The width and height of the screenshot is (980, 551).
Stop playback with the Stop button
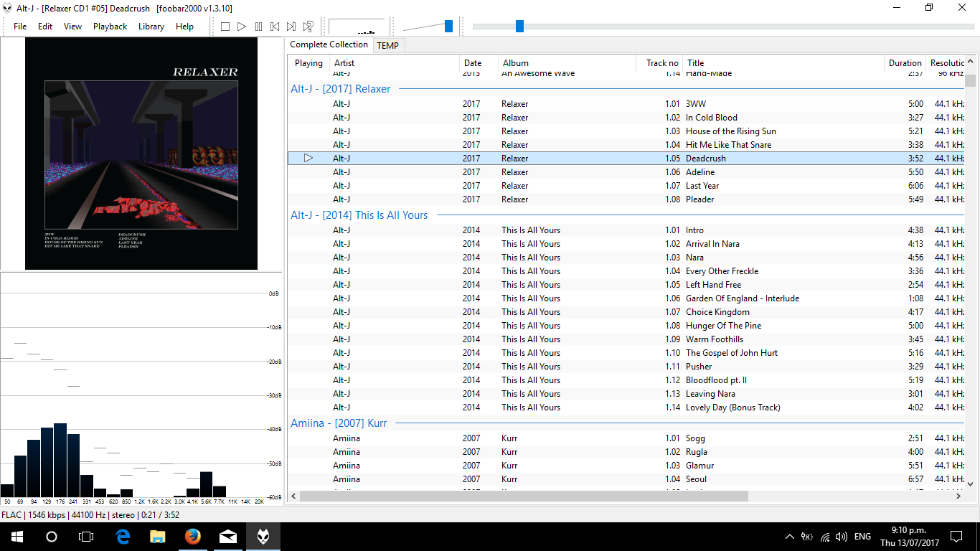(x=225, y=27)
